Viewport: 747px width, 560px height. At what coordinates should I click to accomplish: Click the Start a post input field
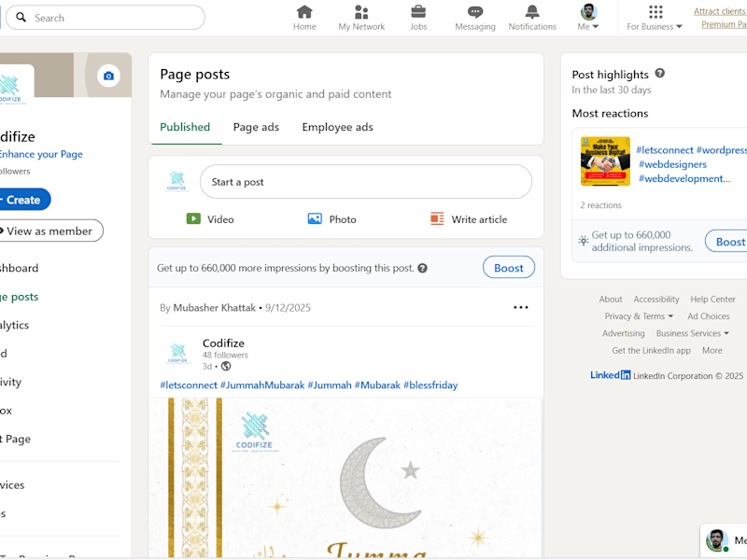[366, 182]
